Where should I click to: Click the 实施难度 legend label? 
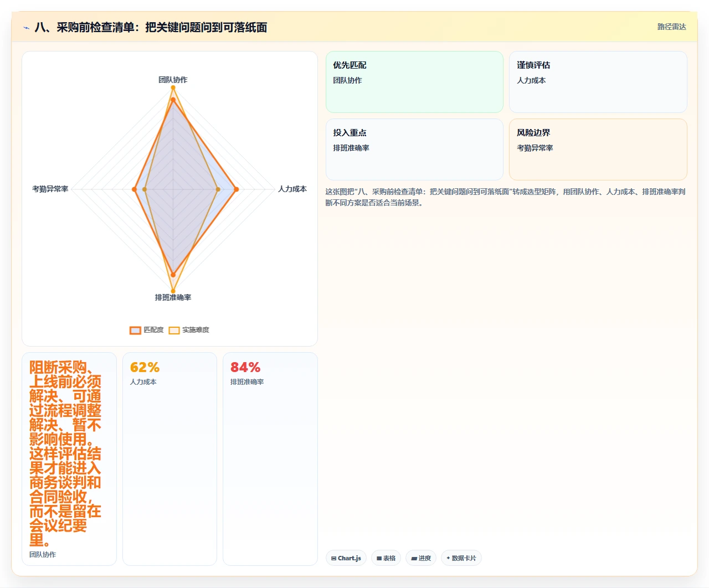(196, 330)
